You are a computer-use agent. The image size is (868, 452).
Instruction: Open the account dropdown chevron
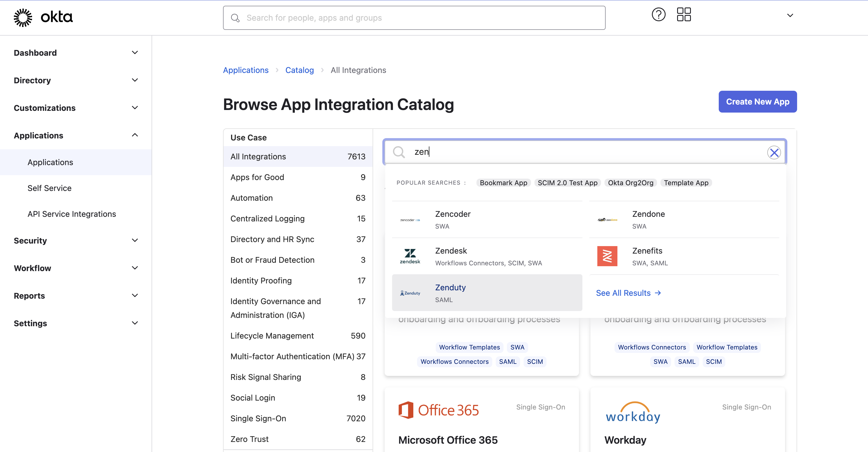[x=790, y=16]
